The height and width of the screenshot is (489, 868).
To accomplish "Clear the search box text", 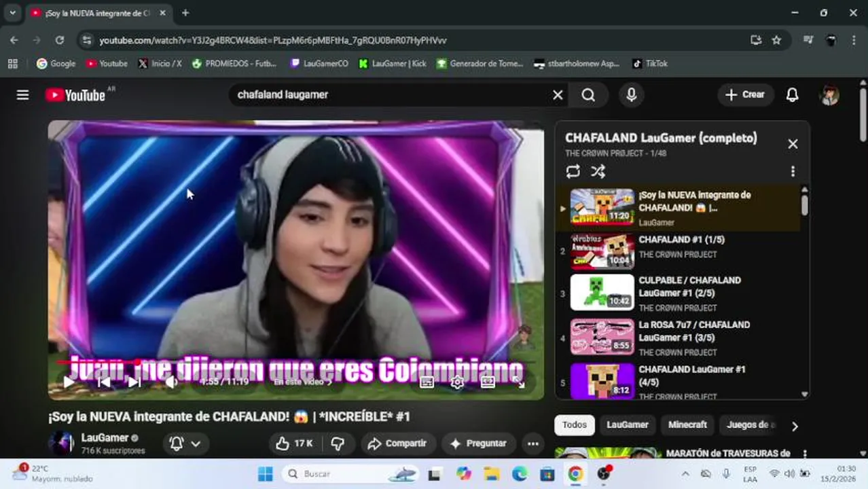I will coord(558,95).
